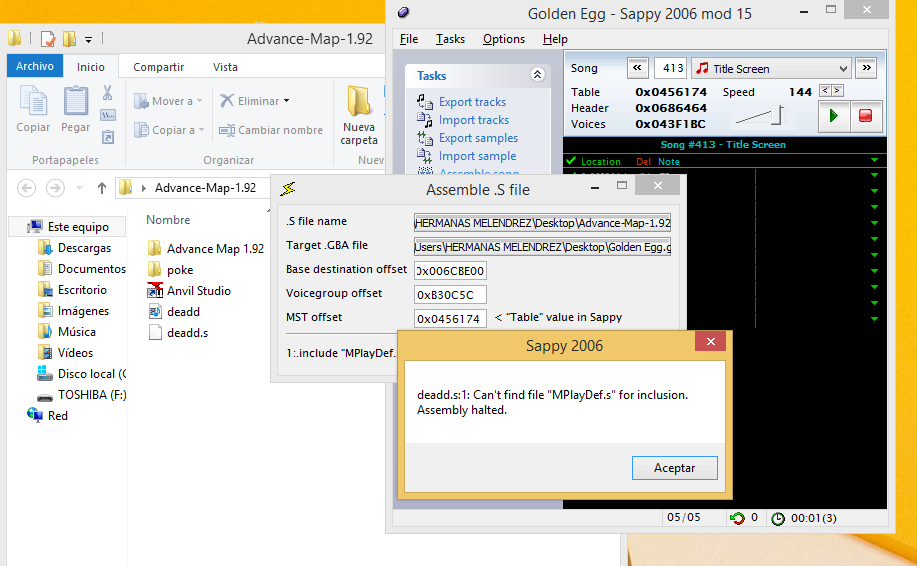917x566 pixels.
Task: Click the Base destination offset field
Action: 450,270
